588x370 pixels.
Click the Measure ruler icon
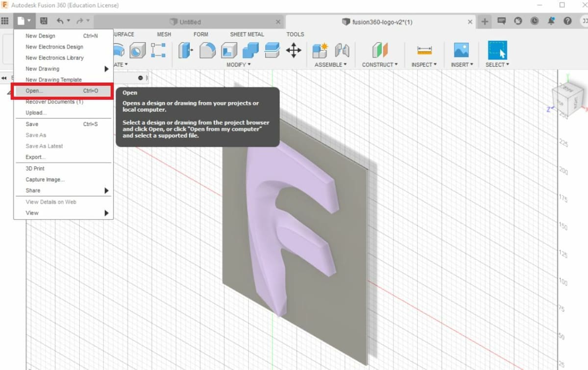click(x=424, y=50)
